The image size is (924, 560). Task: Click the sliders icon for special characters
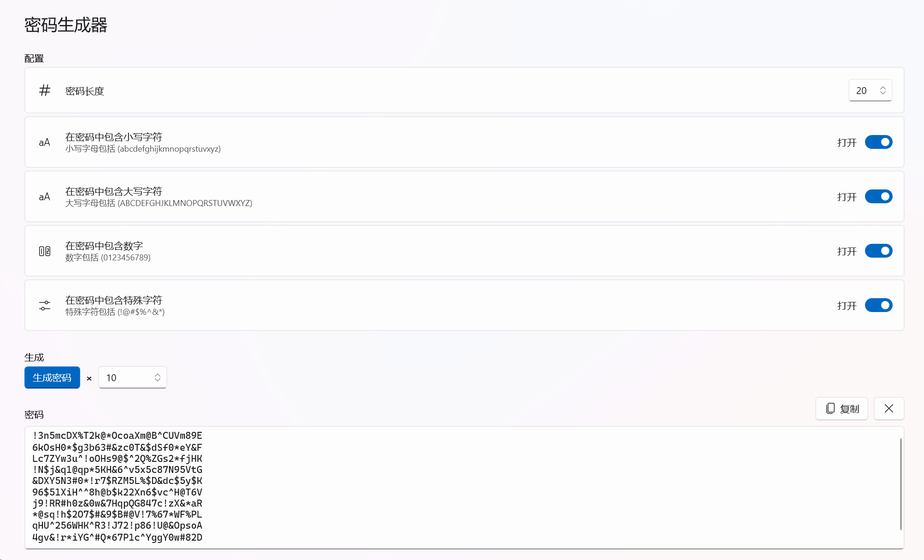[x=45, y=306]
